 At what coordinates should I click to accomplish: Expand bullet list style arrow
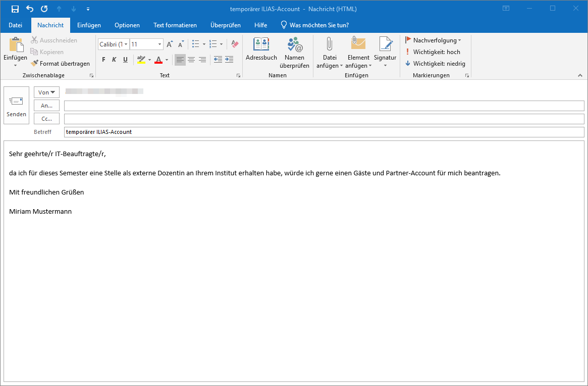(x=204, y=44)
